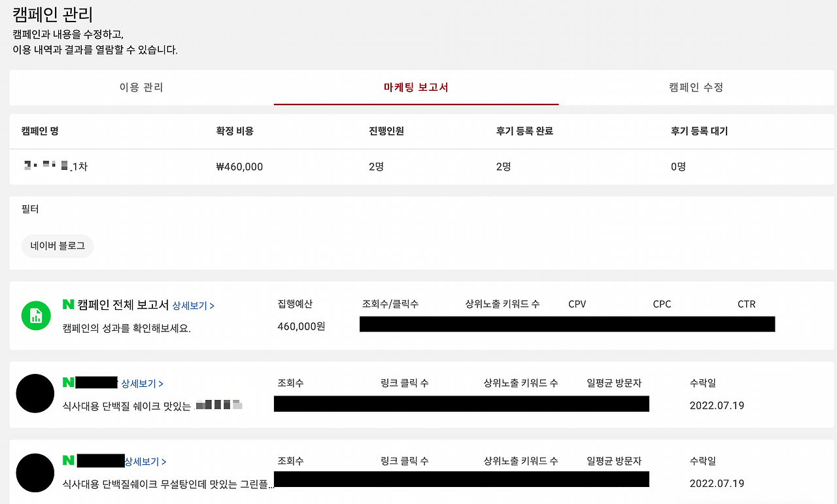
Task: Click the active 마케팅 보고서 tab
Action: 416,87
